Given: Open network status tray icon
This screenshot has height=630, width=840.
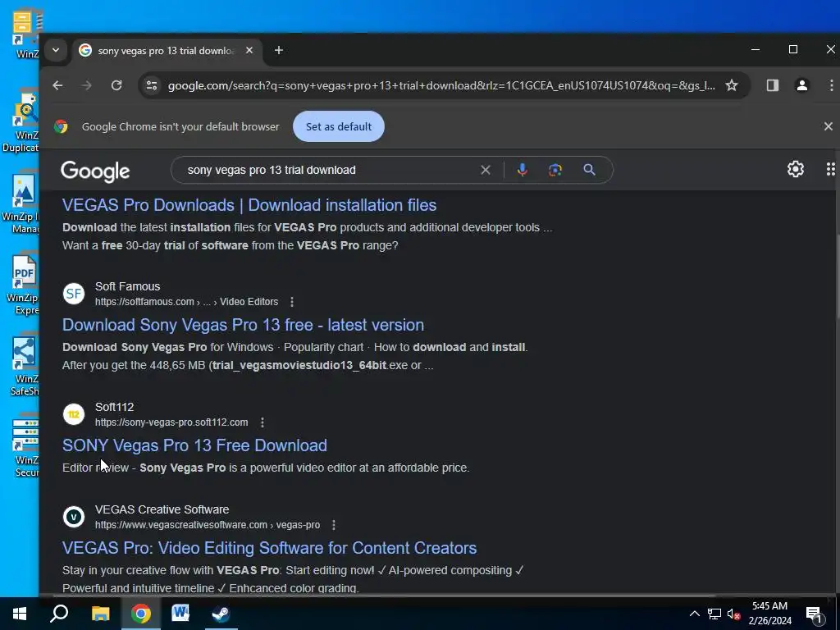Looking at the screenshot, I should (714, 614).
